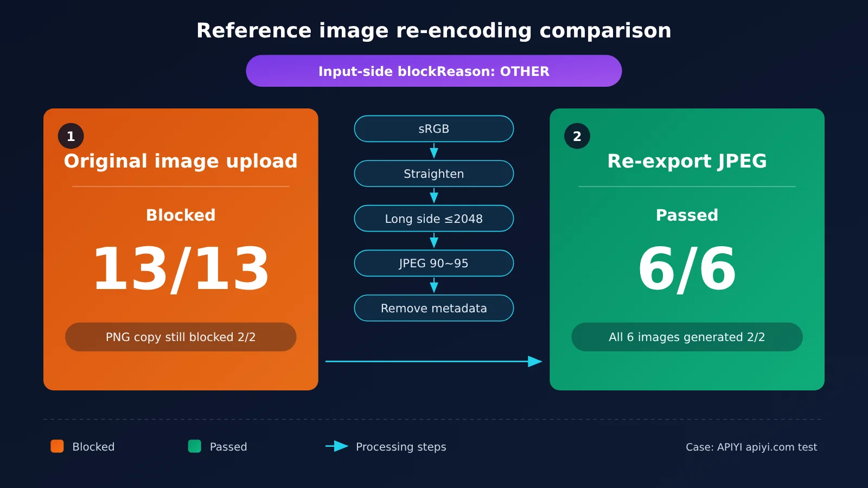Click the Passed label inside the green card
The height and width of the screenshot is (488, 868).
tap(687, 215)
